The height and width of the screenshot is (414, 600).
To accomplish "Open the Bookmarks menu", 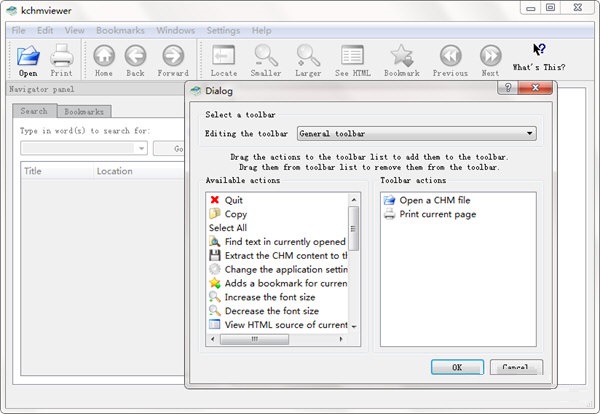I will click(x=120, y=30).
